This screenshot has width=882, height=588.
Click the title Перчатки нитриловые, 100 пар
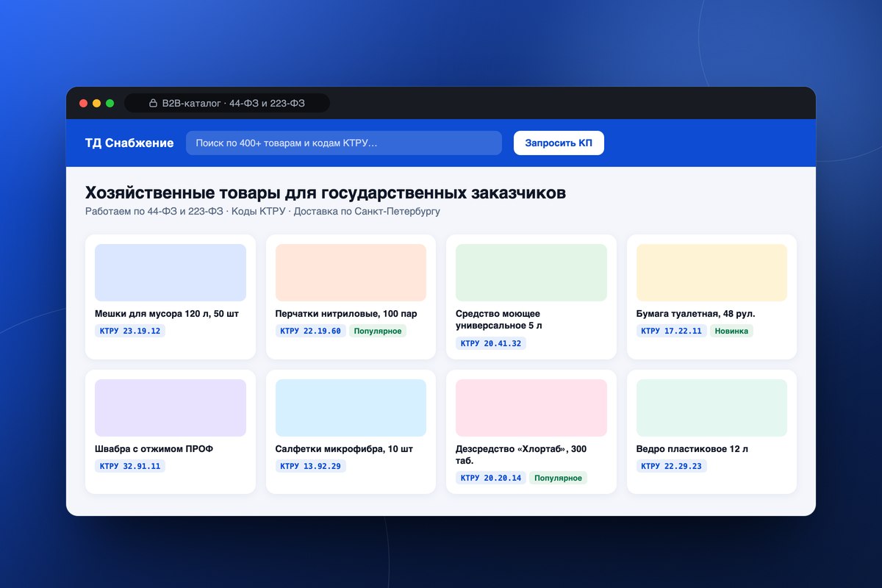click(x=346, y=314)
